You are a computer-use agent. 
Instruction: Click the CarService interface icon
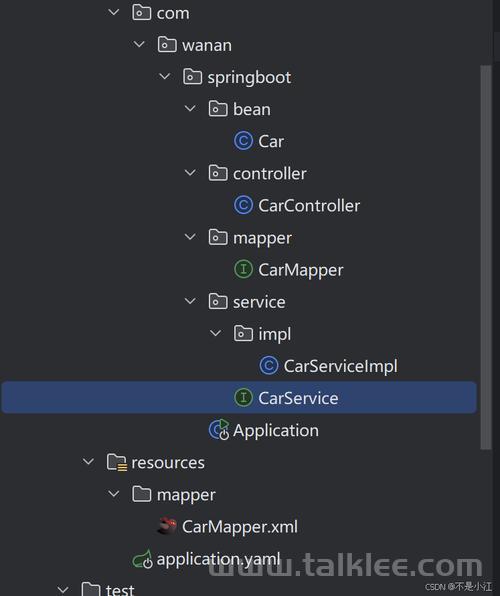click(243, 398)
